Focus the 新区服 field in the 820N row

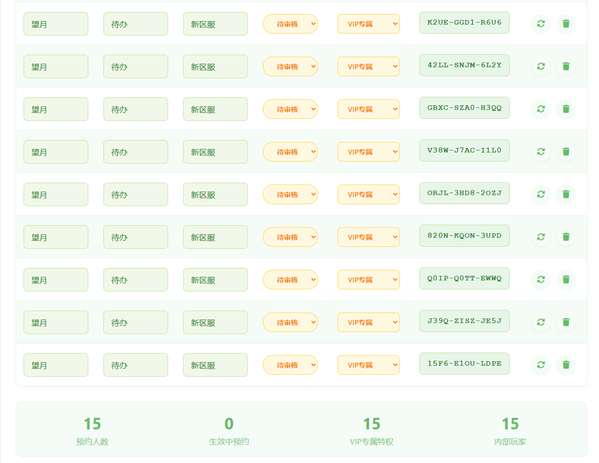click(215, 237)
